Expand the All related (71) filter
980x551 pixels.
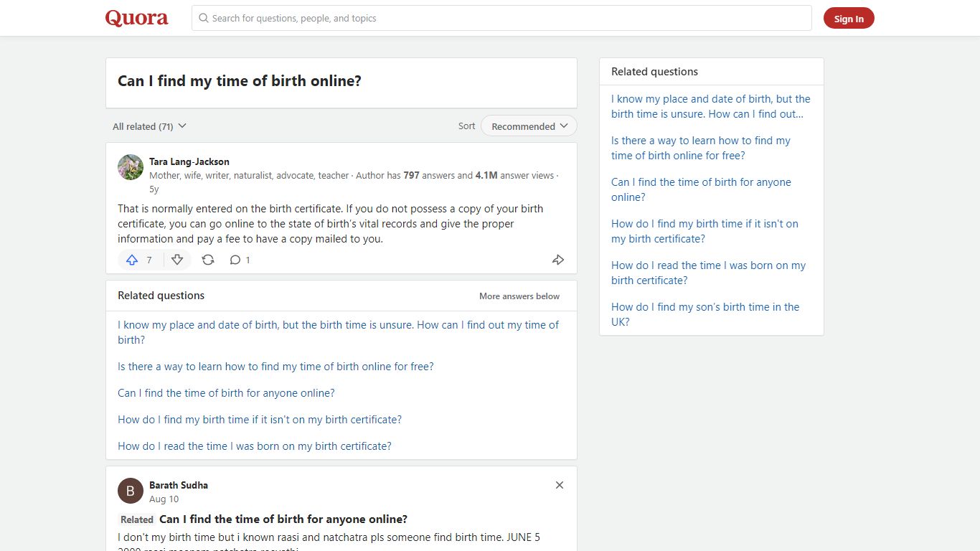point(149,126)
